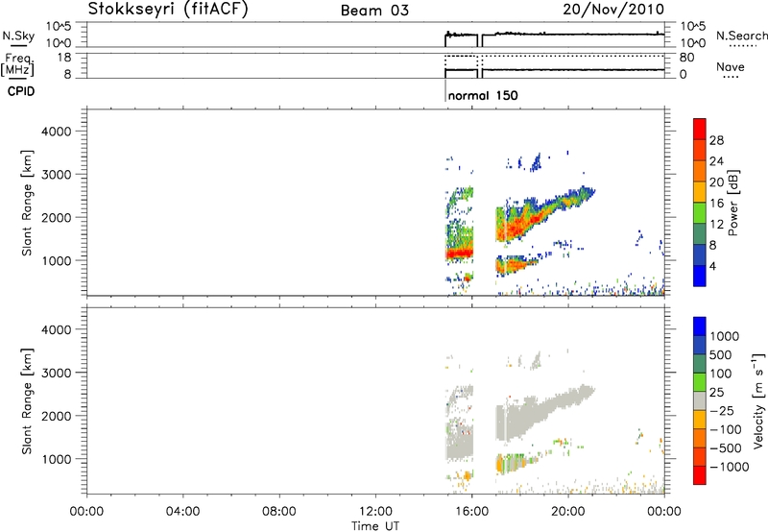Screen dimensions: 768x532
Task: Select the 10^0 tick beside N.Search
Action: point(693,43)
